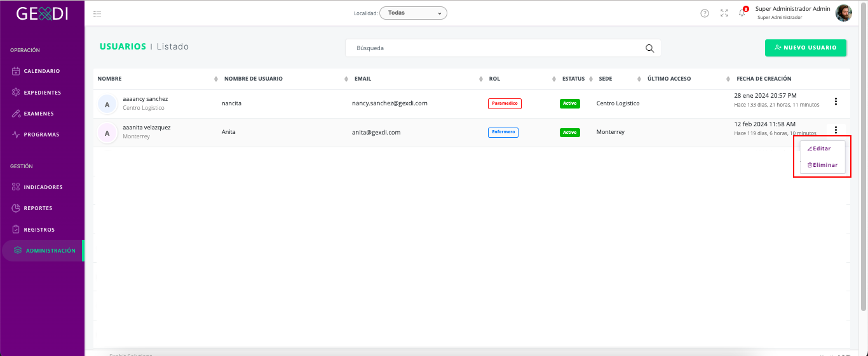This screenshot has height=356, width=868.
Task: Close three-dot menu for aaanita velazquez row
Action: pos(836,130)
